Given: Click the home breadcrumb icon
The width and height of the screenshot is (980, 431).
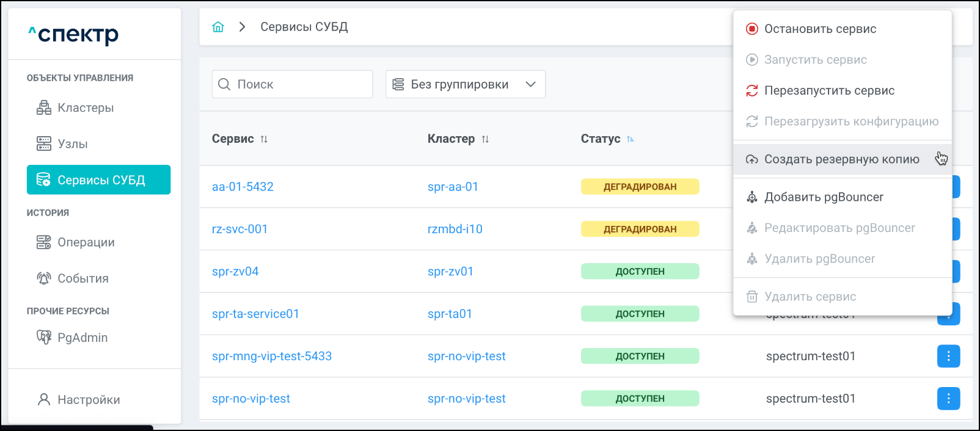Looking at the screenshot, I should (x=218, y=27).
